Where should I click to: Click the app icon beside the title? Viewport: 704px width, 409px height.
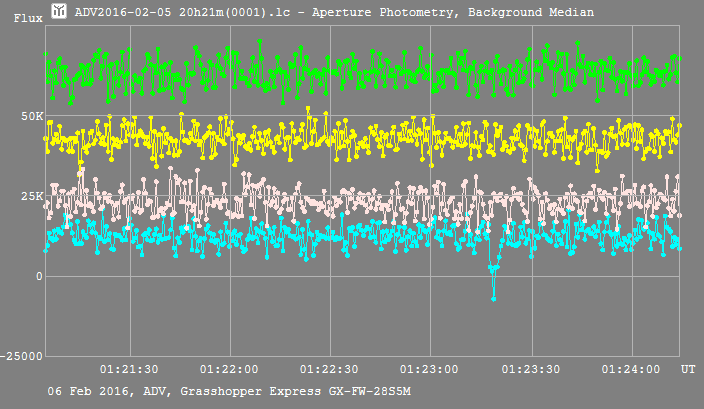(58, 12)
